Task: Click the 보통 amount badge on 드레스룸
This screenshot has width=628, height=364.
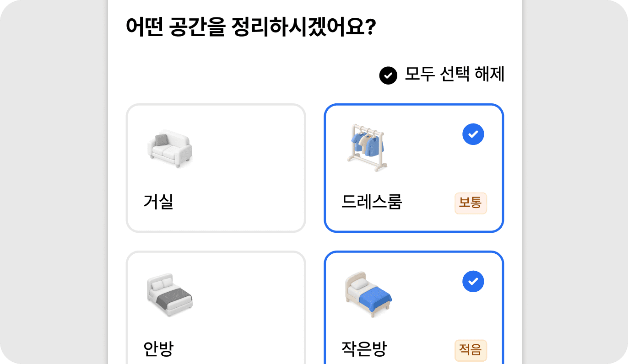Action: [471, 203]
